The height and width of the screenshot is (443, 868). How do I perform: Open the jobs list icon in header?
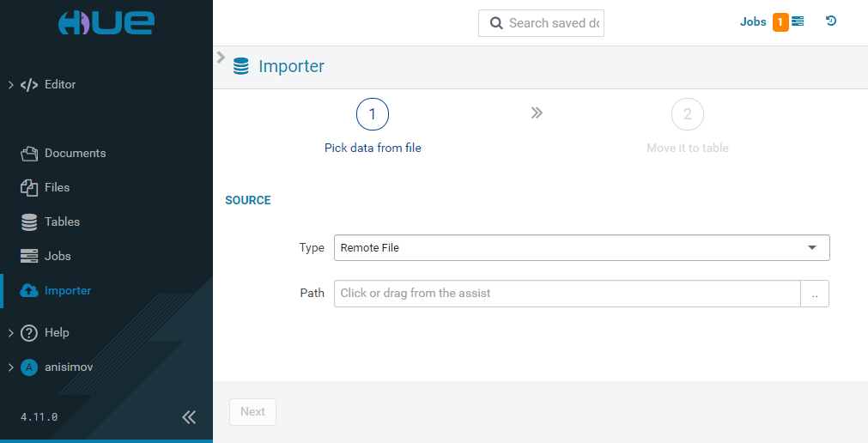pos(798,21)
